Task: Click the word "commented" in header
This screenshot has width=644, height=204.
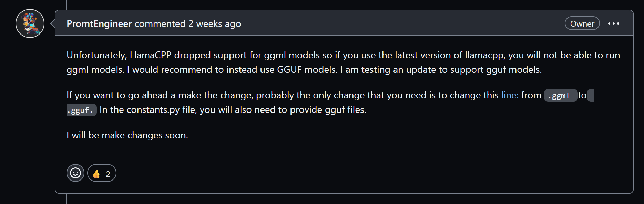Action: click(x=160, y=24)
